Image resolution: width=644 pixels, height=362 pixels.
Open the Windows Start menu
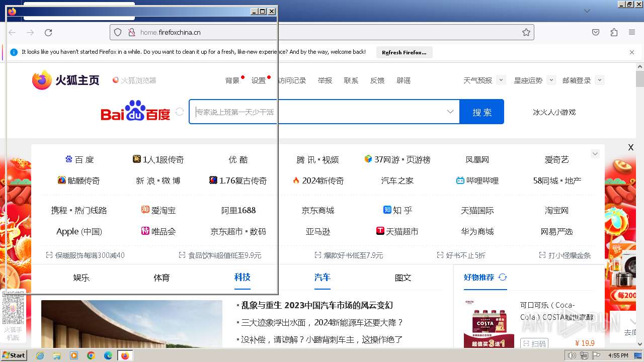click(x=14, y=355)
